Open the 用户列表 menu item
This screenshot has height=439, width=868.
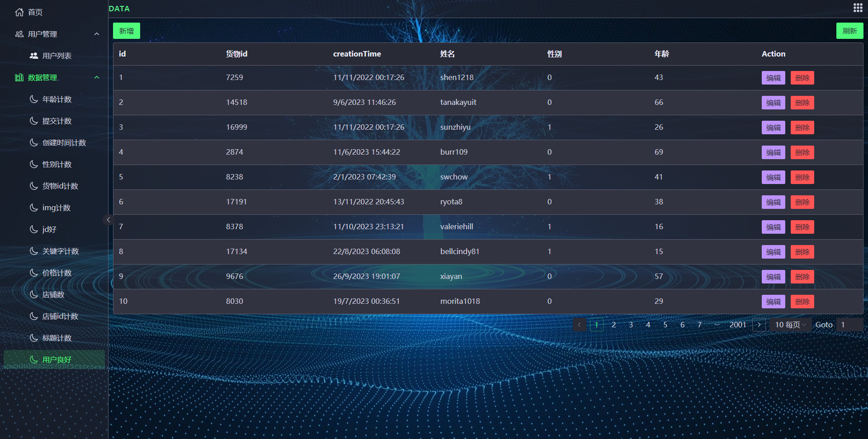point(54,56)
